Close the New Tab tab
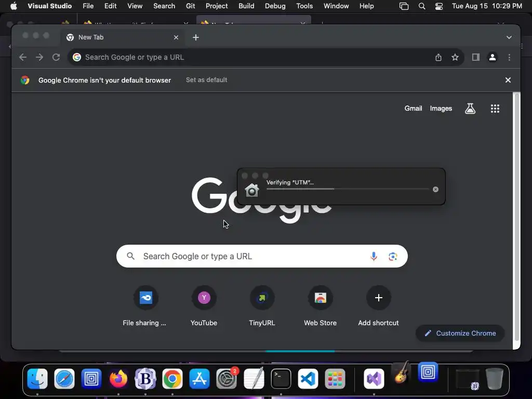Image resolution: width=532 pixels, height=399 pixels. pyautogui.click(x=176, y=37)
